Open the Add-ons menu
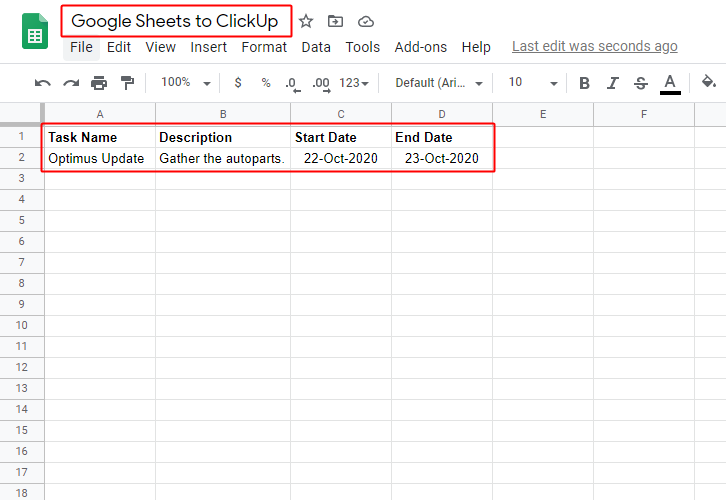Screen dimensions: 726x500 pos(420,47)
